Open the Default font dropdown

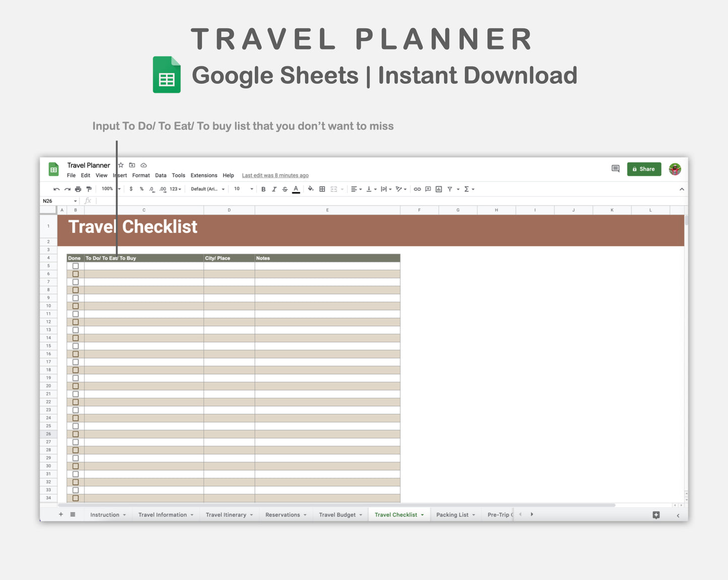click(x=207, y=189)
